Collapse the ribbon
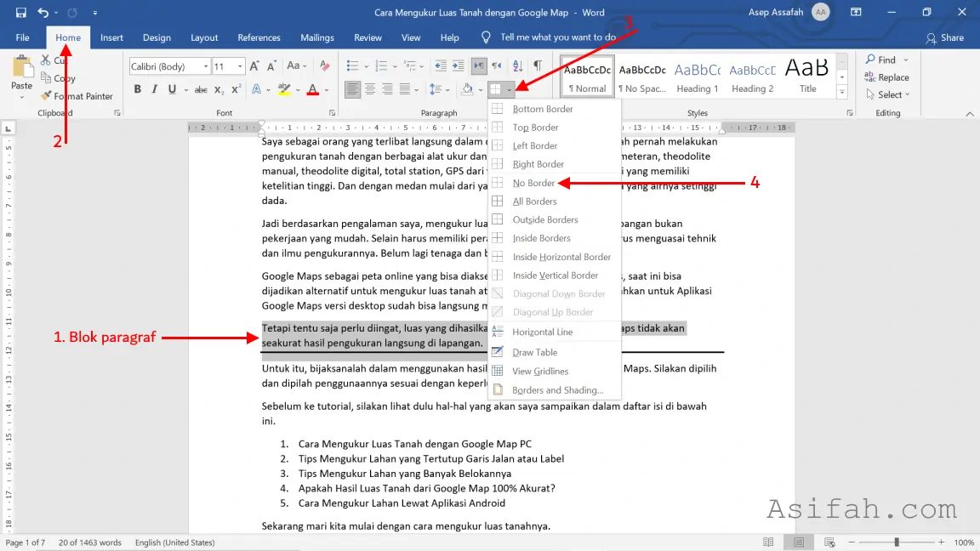The image size is (980, 551). pyautogui.click(x=970, y=114)
